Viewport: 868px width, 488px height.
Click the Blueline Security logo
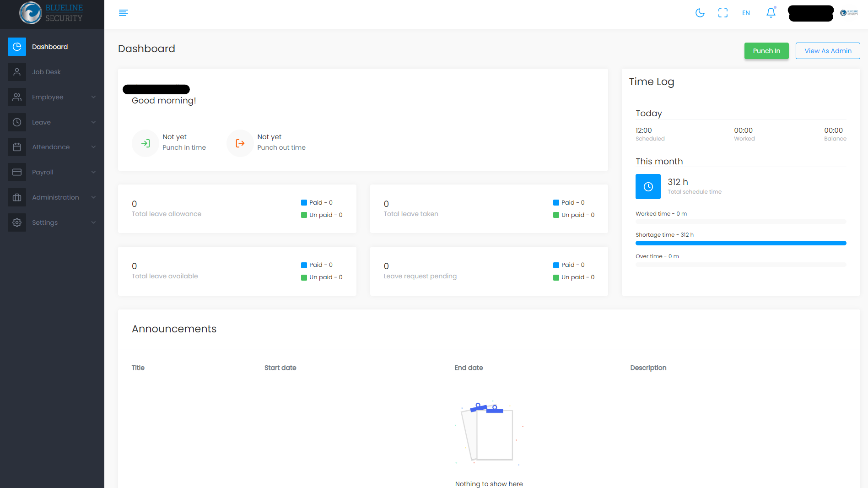52,13
